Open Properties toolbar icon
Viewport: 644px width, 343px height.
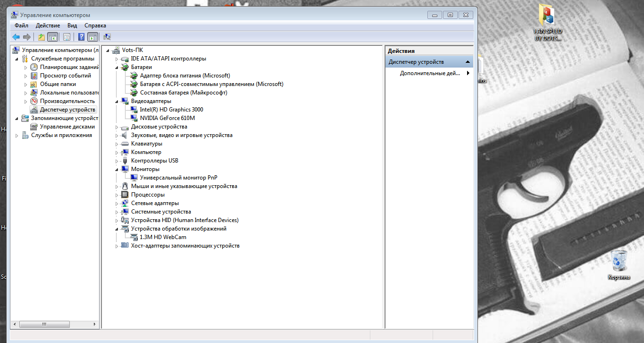[67, 37]
